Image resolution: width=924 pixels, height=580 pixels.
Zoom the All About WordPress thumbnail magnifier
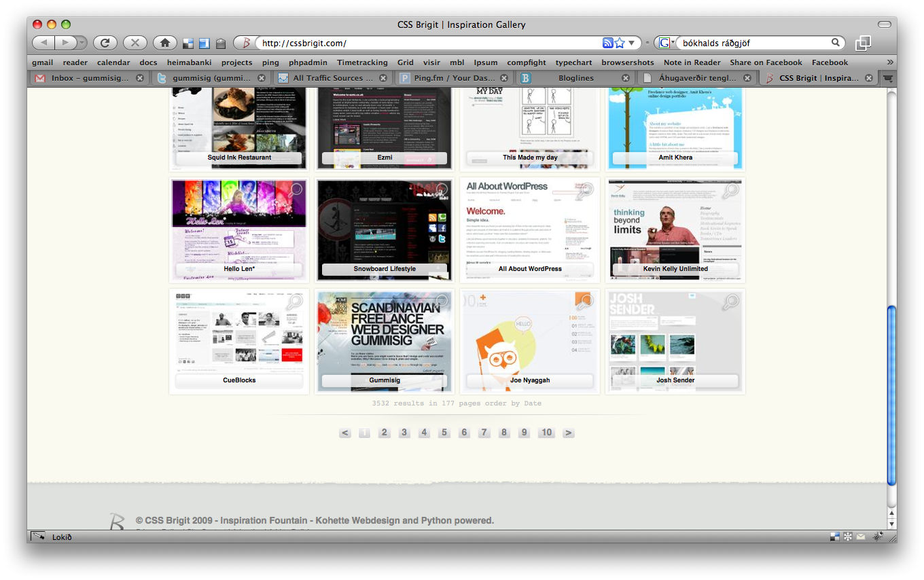585,191
